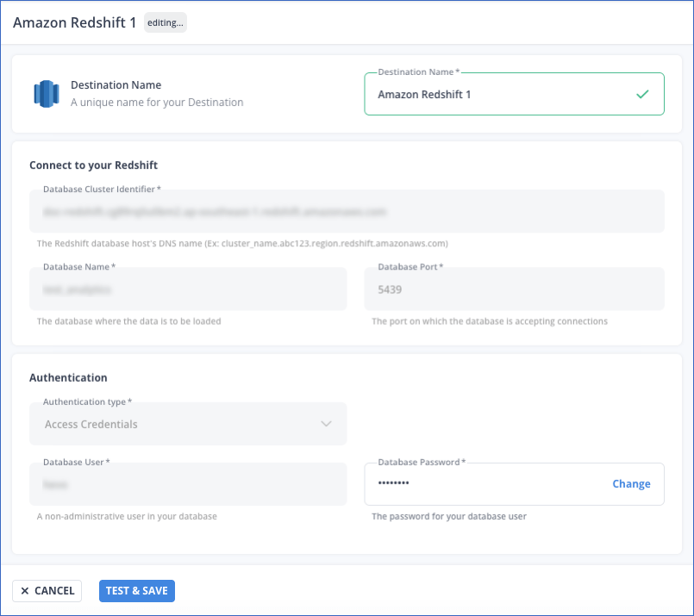Image resolution: width=694 pixels, height=616 pixels.
Task: Click the Redshift DNS name hint text
Action: point(242,243)
